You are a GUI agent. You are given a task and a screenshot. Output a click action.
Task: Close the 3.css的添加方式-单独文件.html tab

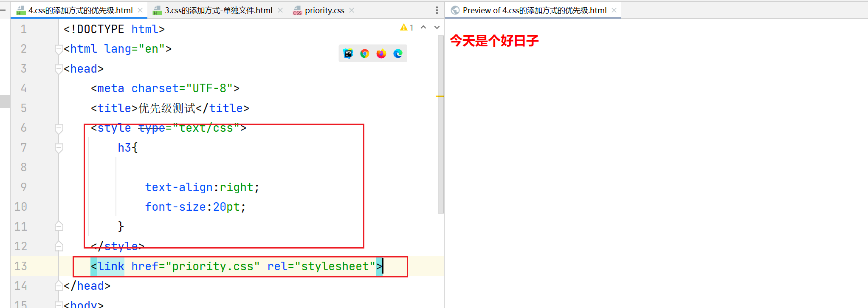(280, 10)
